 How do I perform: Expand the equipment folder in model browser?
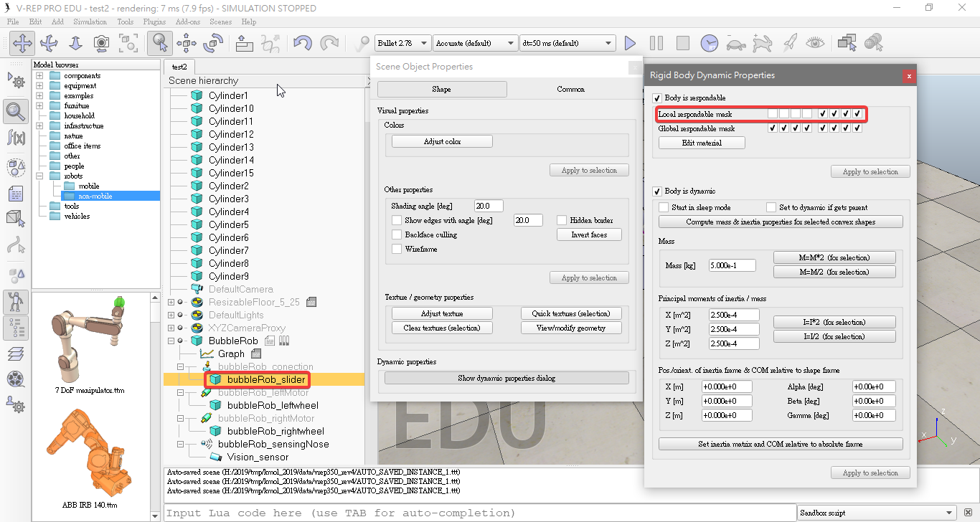click(39, 86)
